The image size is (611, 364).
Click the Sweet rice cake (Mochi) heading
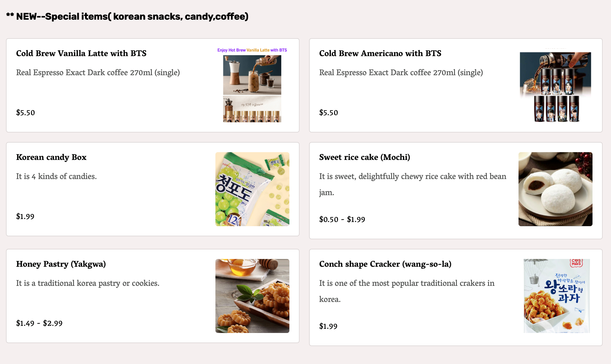pos(364,157)
